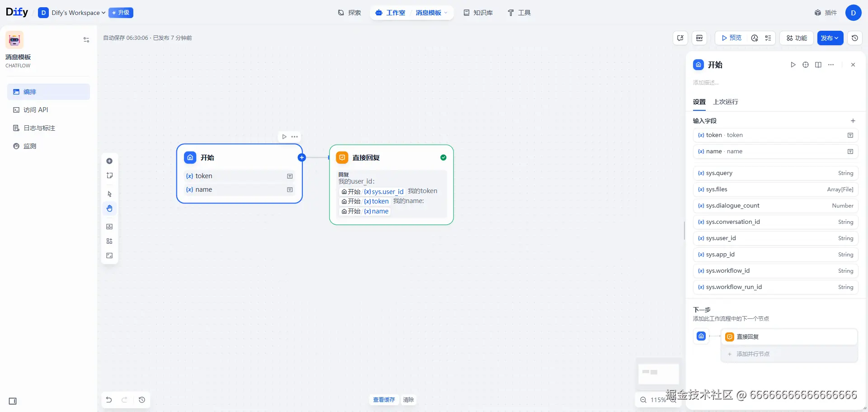Select the 直接回复 answer node
The height and width of the screenshot is (412, 868).
[x=392, y=185]
